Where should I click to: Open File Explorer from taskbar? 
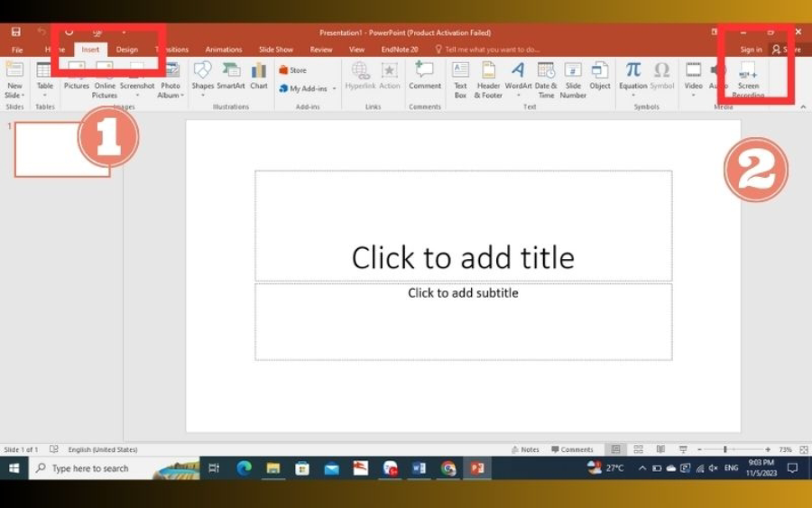click(x=272, y=468)
